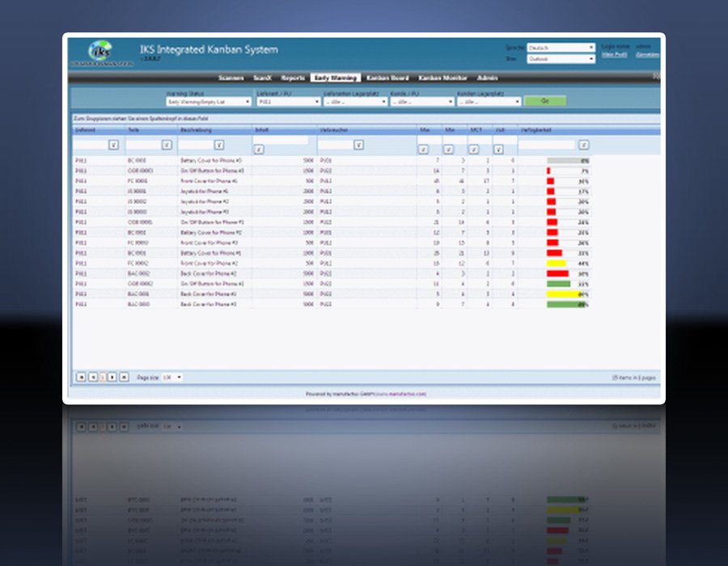Click the Inhalt filter text field
The image size is (728, 566).
281,140
